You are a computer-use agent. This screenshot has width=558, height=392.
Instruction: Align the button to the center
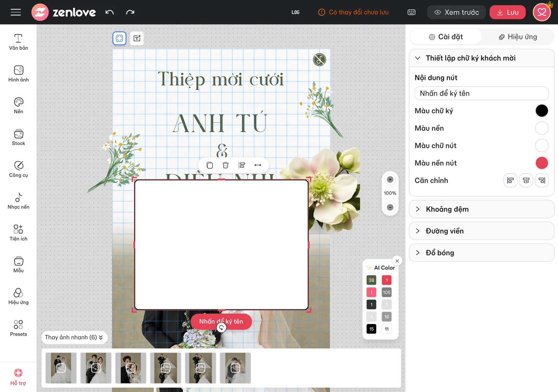526,180
